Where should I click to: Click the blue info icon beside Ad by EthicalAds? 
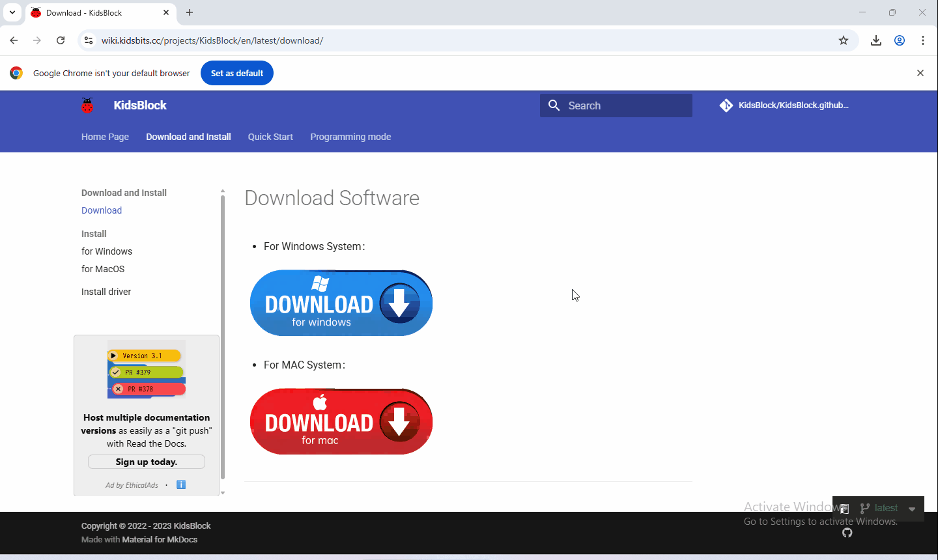(181, 484)
